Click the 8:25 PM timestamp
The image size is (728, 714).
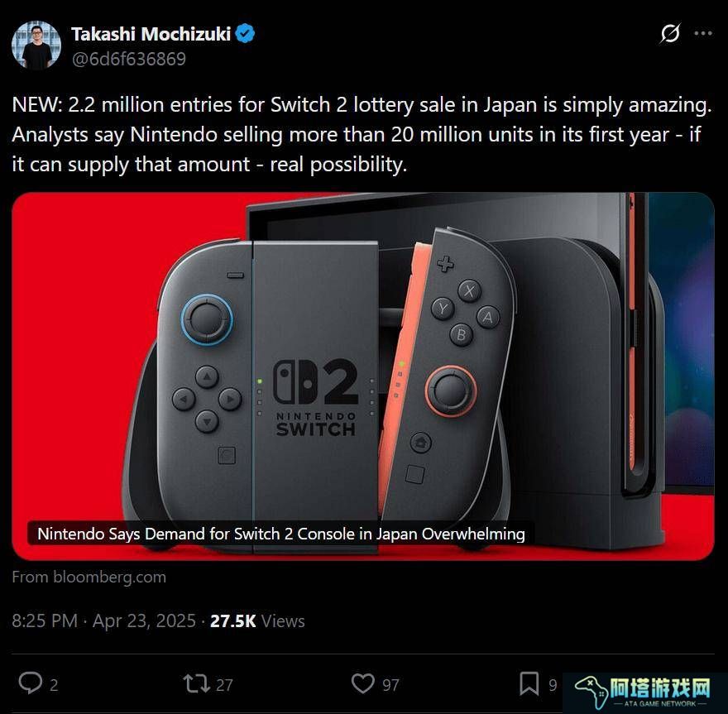[x=45, y=621]
